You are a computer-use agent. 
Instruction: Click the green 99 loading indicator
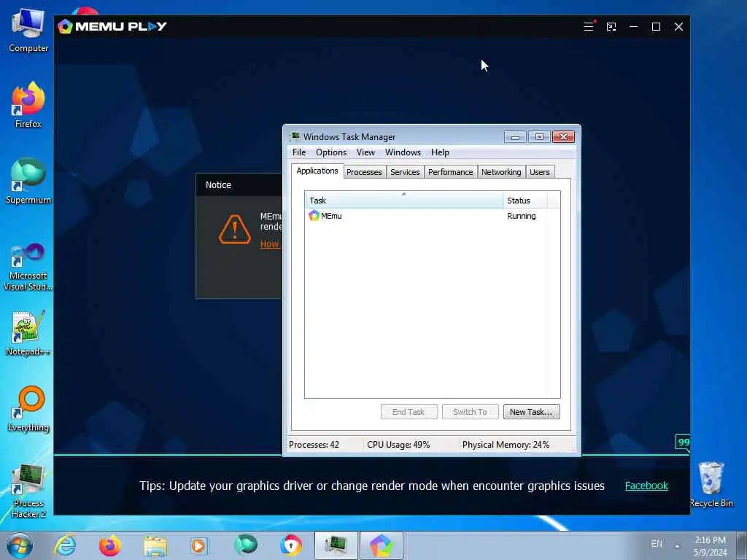click(x=683, y=443)
